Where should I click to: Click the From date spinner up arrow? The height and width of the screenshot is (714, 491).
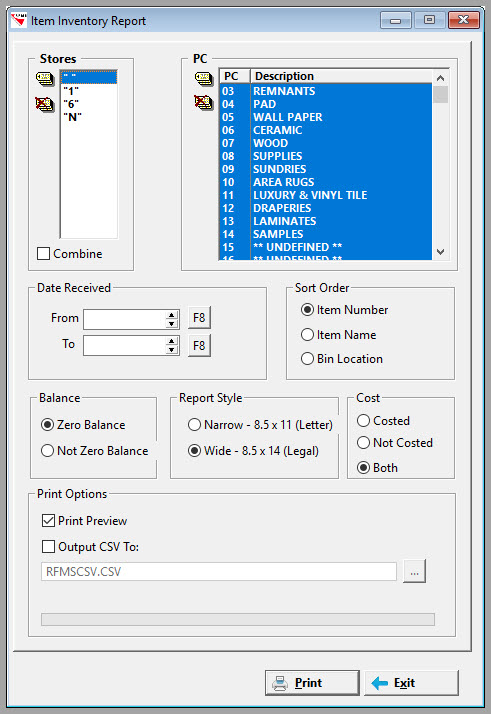pos(171,315)
